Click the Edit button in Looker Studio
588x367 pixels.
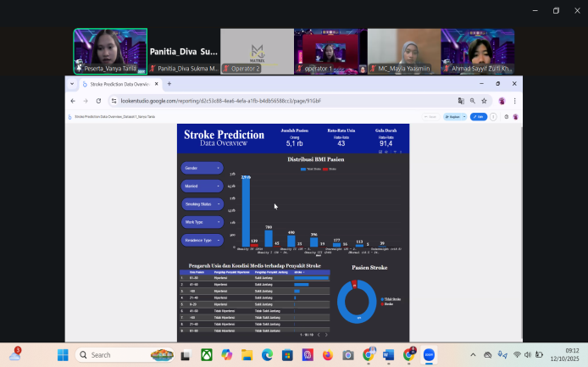pos(478,117)
